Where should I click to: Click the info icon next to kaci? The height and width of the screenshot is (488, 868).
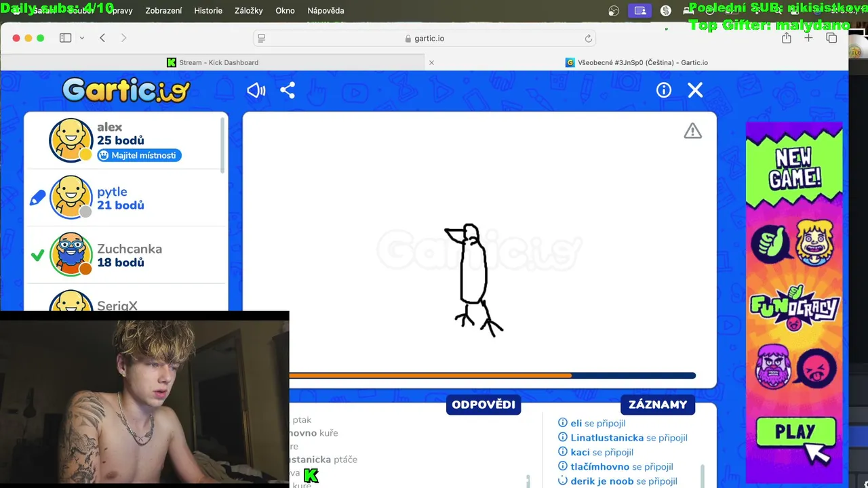(562, 451)
